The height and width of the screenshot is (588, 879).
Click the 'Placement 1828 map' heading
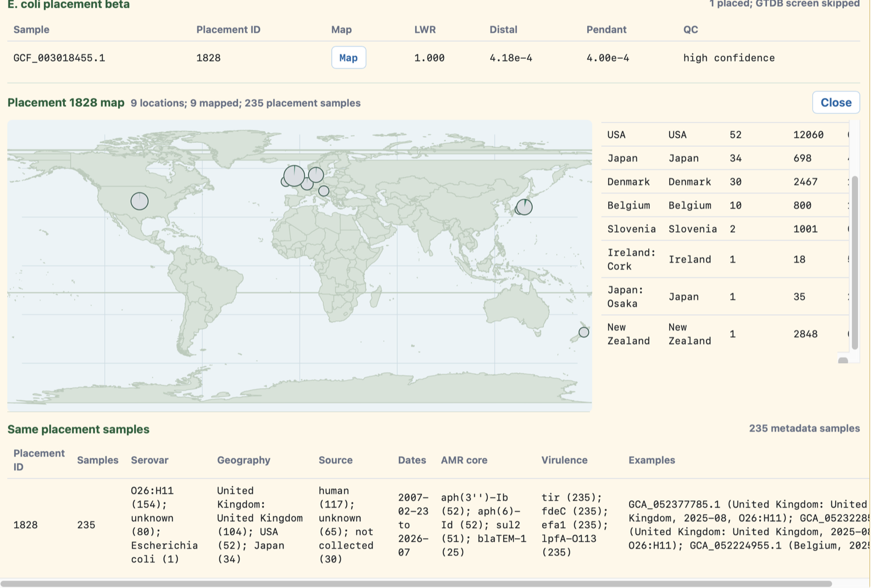(x=66, y=103)
